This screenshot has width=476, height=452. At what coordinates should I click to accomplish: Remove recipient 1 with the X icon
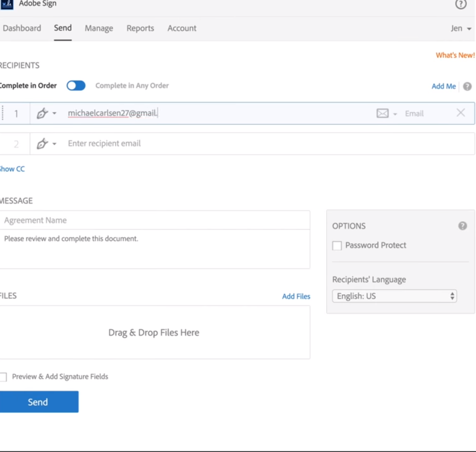click(x=461, y=113)
